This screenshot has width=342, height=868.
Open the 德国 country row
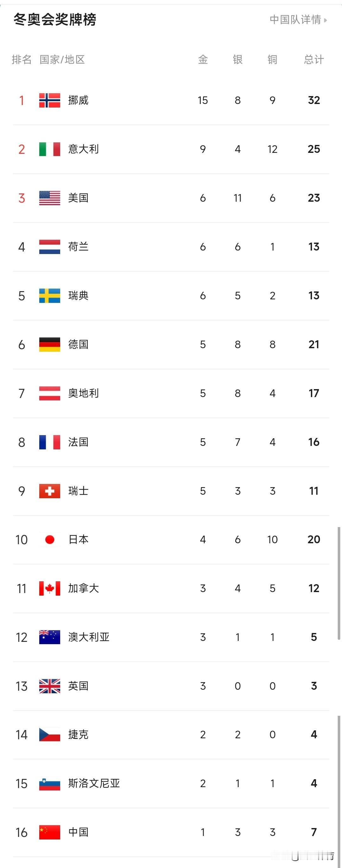pos(171,344)
